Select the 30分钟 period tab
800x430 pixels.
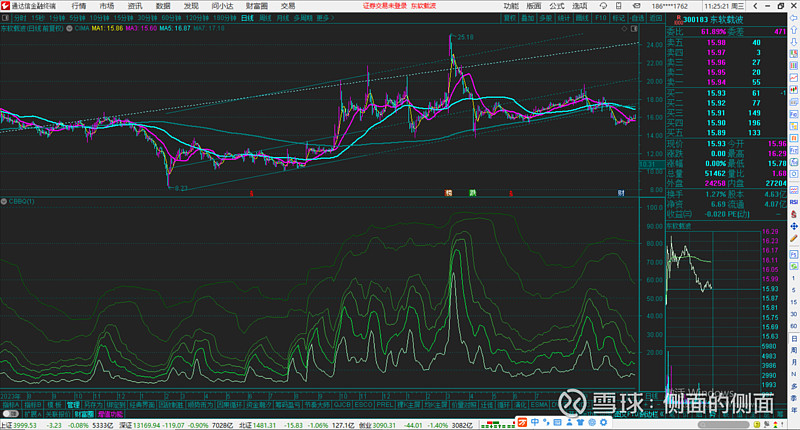(x=147, y=18)
